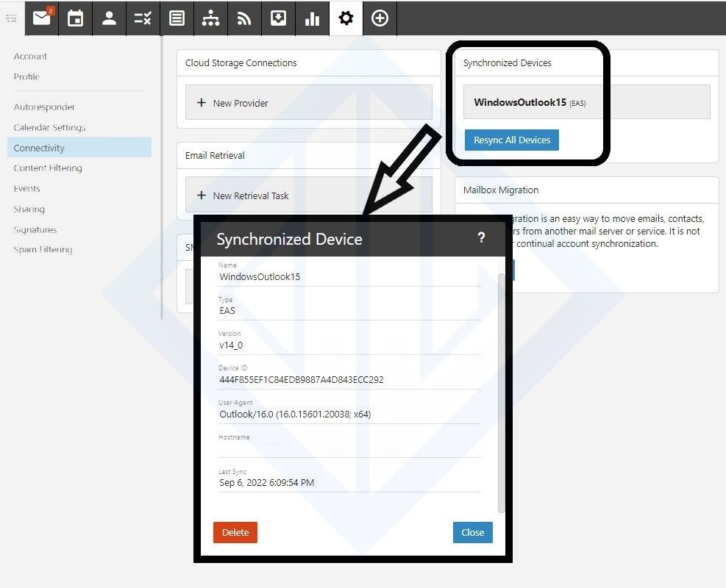Click plus icon beside New Retrieval Task

pyautogui.click(x=202, y=196)
